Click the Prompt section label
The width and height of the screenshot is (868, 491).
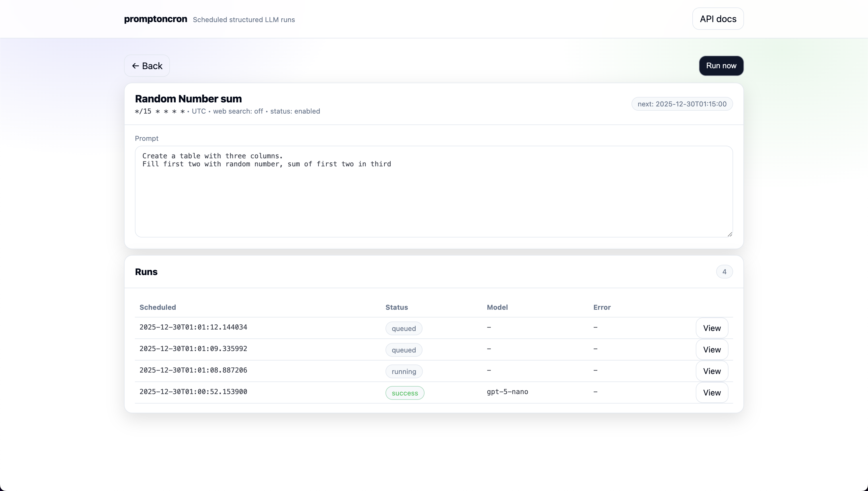coord(146,138)
